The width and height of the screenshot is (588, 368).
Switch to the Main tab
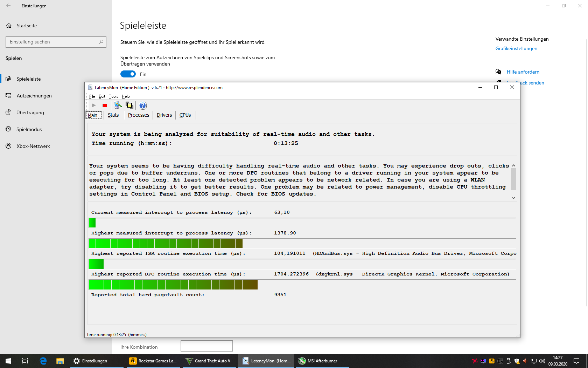93,115
